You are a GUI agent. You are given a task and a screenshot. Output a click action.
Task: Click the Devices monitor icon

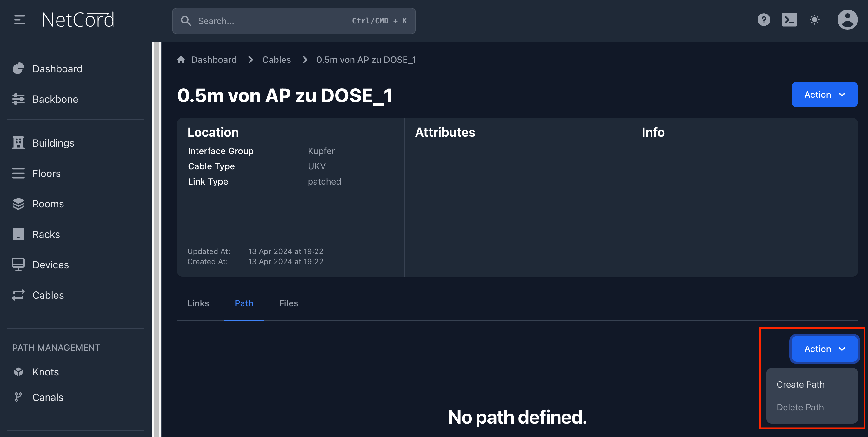click(x=18, y=264)
